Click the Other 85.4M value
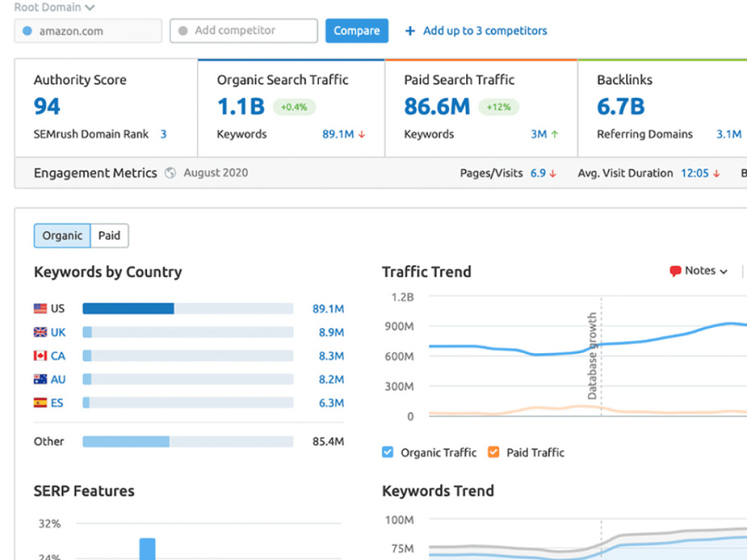 coord(328,442)
